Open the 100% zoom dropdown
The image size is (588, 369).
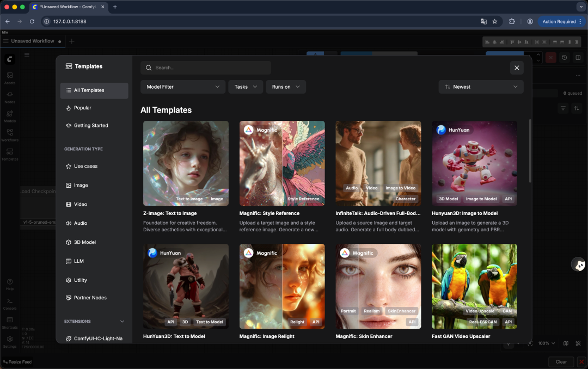point(547,343)
